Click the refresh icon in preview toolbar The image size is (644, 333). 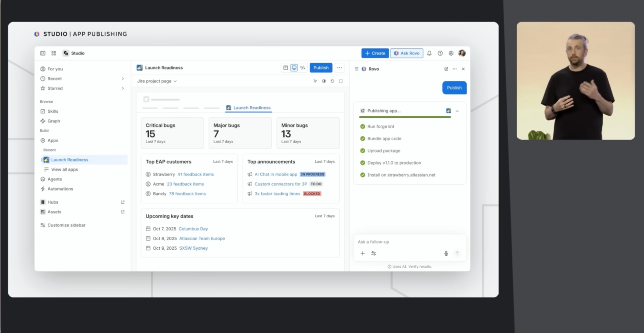(332, 81)
